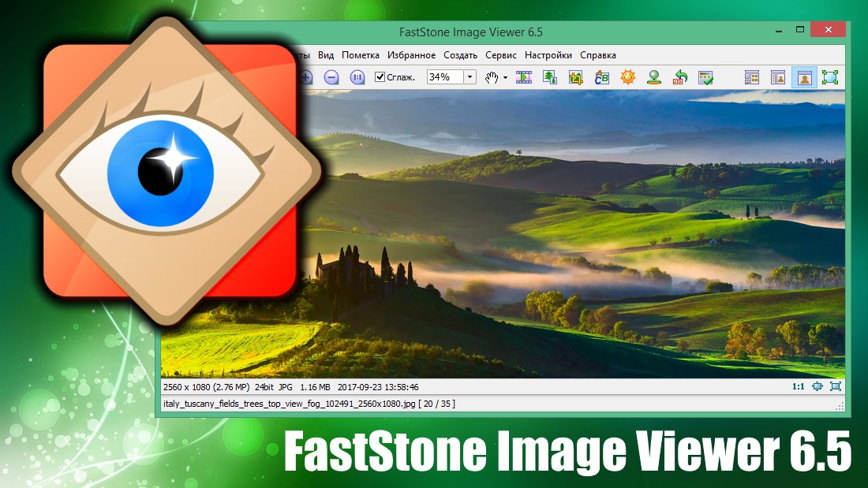Open the sun color adjustment tool
Viewport: 868px width, 488px height.
[628, 77]
